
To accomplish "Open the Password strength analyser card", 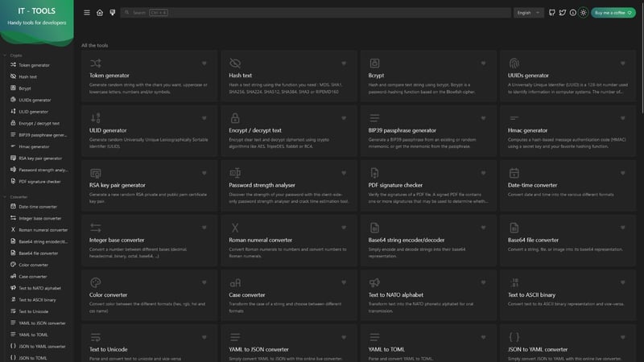I will 287,188.
